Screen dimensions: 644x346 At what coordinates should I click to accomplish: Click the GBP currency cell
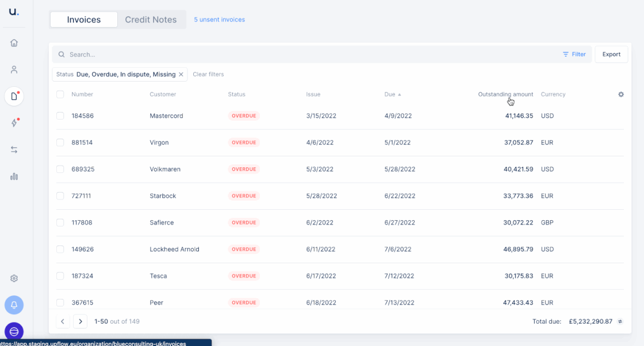547,222
